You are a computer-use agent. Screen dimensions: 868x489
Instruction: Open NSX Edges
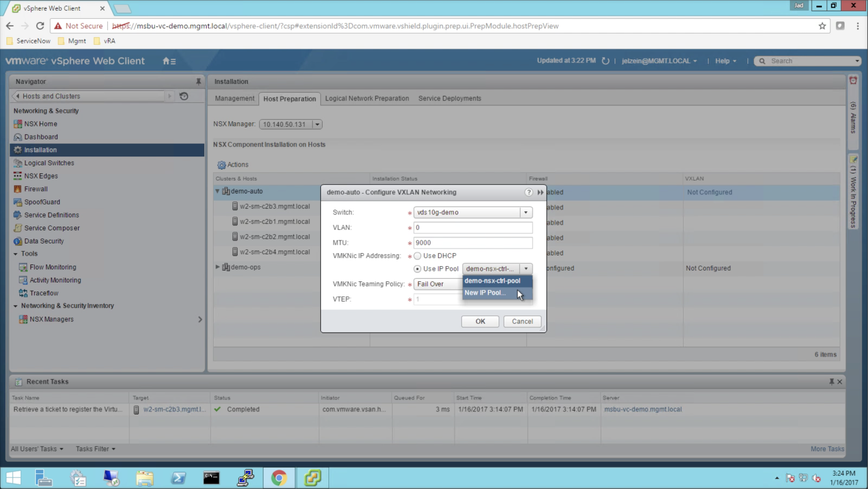tap(41, 176)
